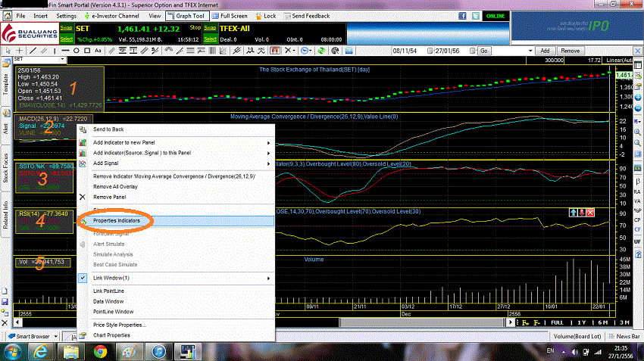Open e-Investor Channel menu

pyautogui.click(x=111, y=16)
